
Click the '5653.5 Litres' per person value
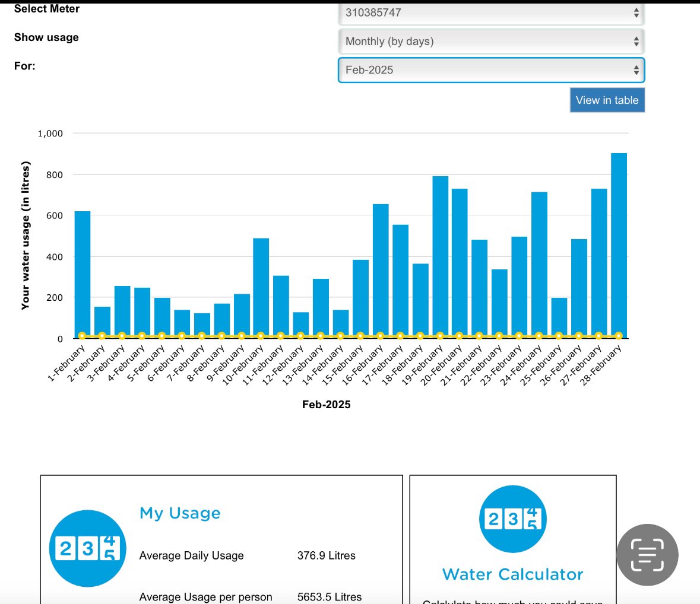tap(330, 597)
